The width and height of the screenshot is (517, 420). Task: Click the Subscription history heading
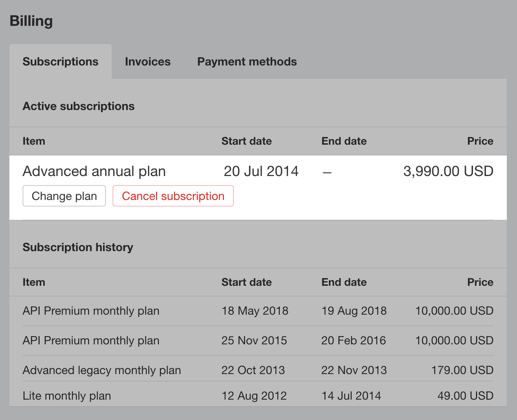tap(78, 247)
